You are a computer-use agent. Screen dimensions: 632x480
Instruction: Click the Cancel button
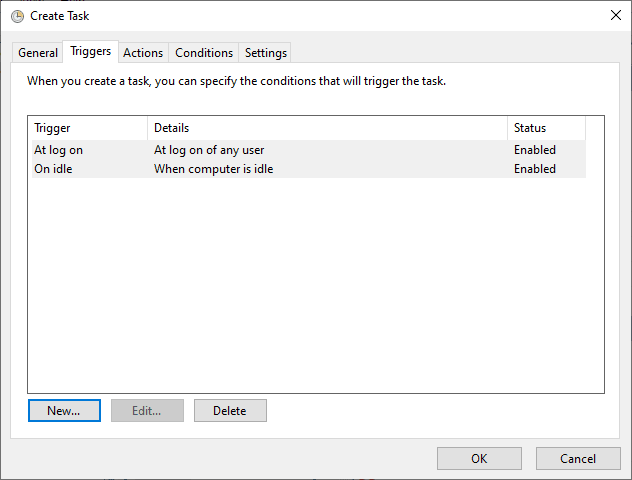pos(578,458)
